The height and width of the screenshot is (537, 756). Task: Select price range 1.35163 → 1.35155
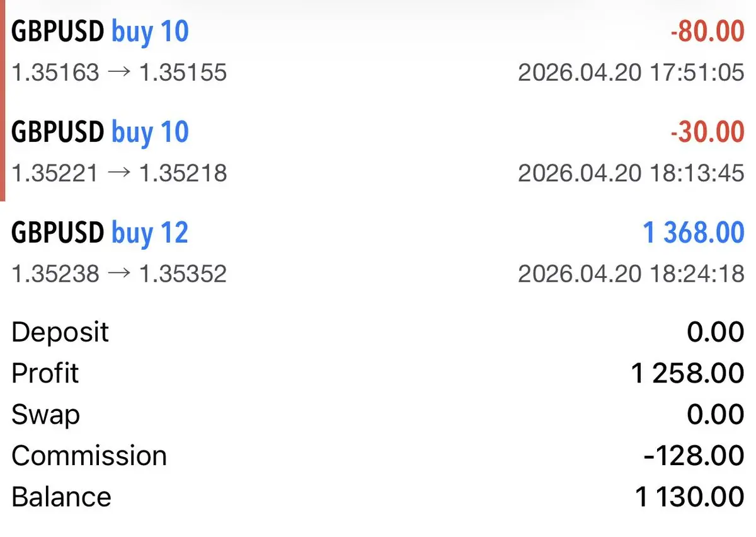click(x=119, y=73)
